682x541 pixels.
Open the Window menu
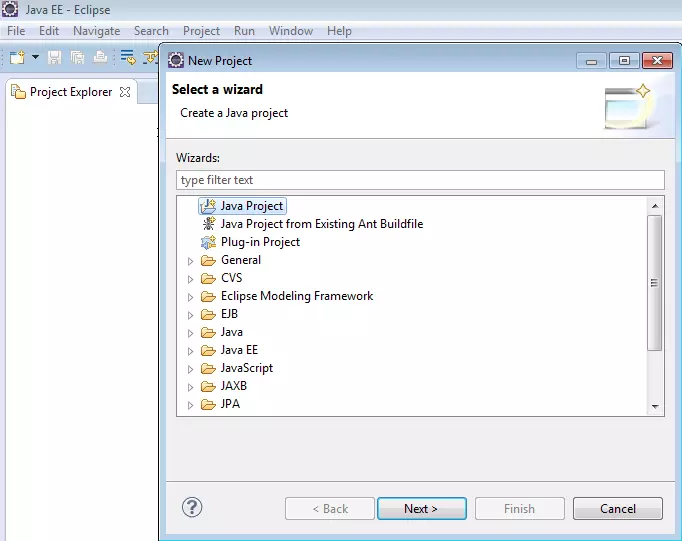click(x=291, y=31)
